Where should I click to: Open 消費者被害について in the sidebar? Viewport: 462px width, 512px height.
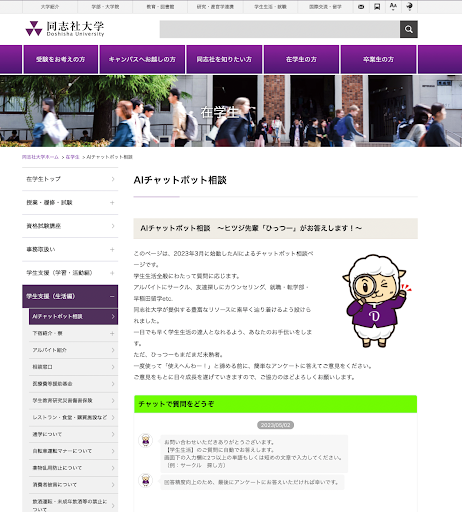pos(73,485)
